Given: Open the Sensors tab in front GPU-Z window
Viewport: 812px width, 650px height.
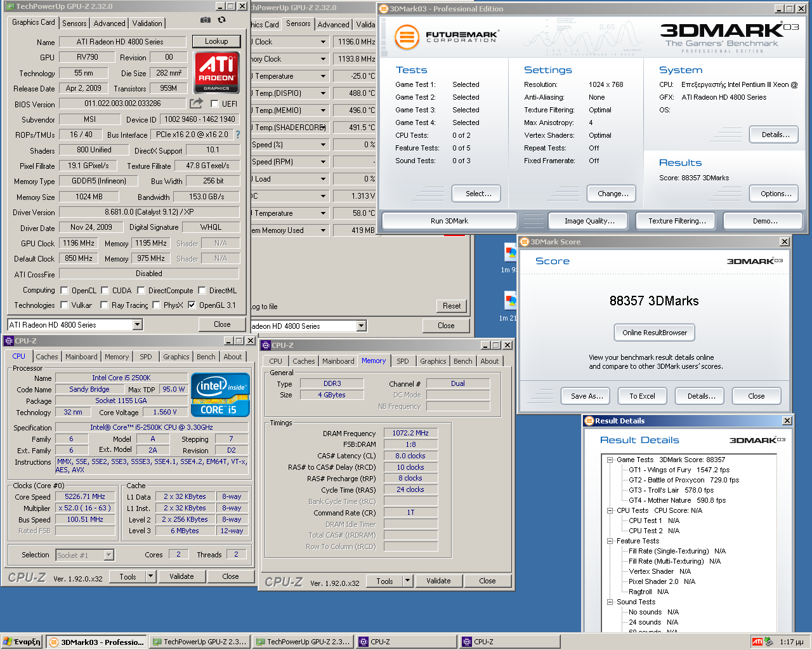Looking at the screenshot, I should point(74,23).
